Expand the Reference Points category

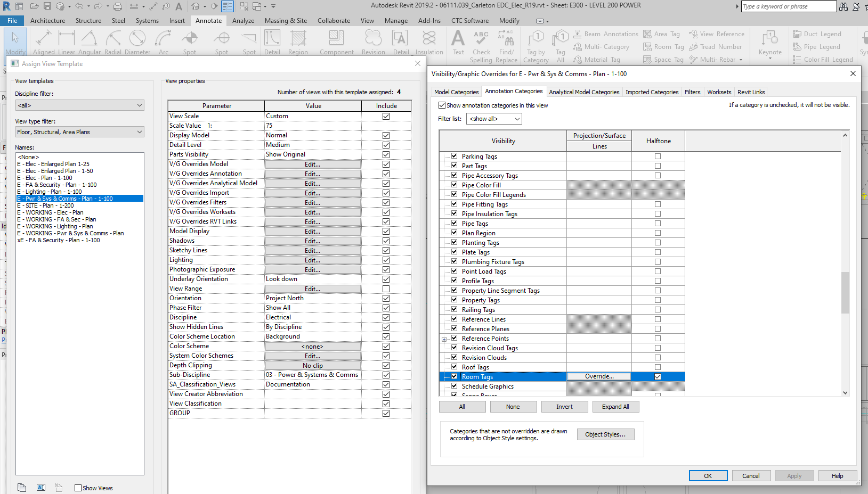444,339
